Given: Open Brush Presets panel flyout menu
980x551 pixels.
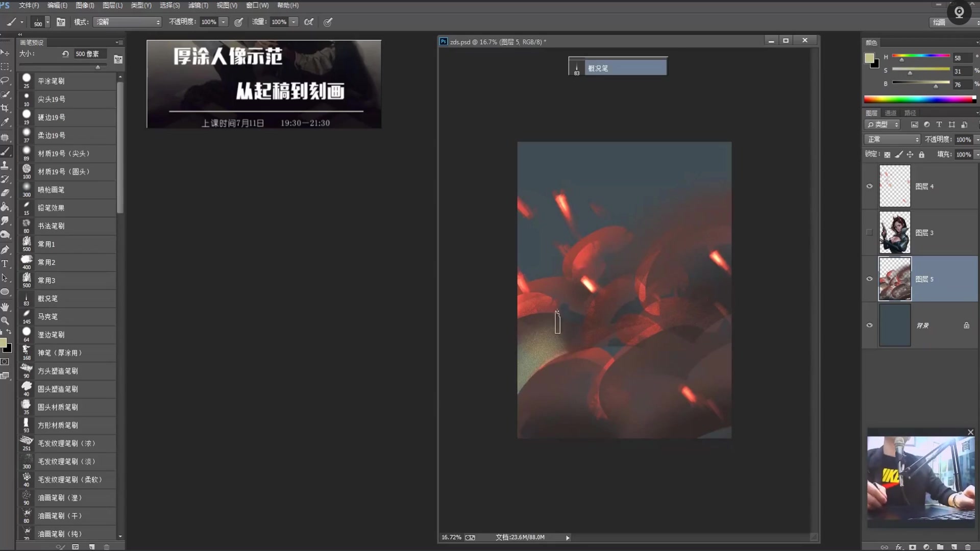Looking at the screenshot, I should click(119, 42).
